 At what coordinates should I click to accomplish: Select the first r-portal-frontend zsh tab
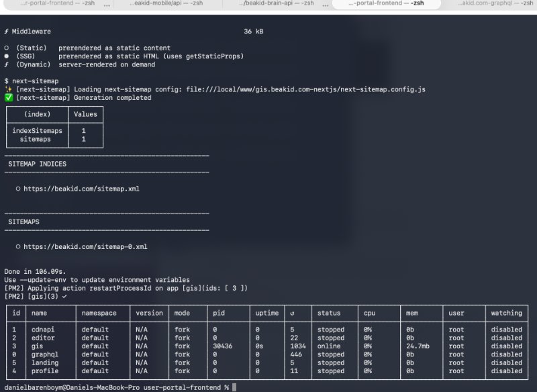click(58, 3)
